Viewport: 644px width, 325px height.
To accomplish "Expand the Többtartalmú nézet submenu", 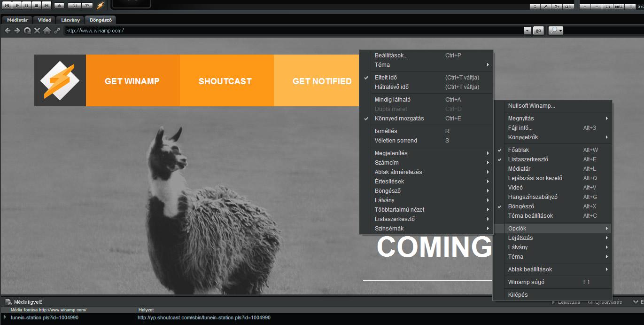I will pos(426,210).
